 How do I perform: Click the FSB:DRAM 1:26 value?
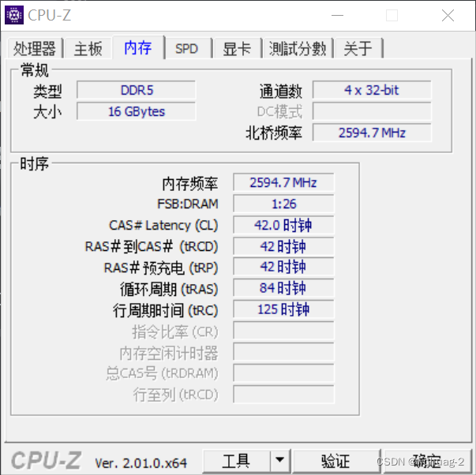point(283,204)
